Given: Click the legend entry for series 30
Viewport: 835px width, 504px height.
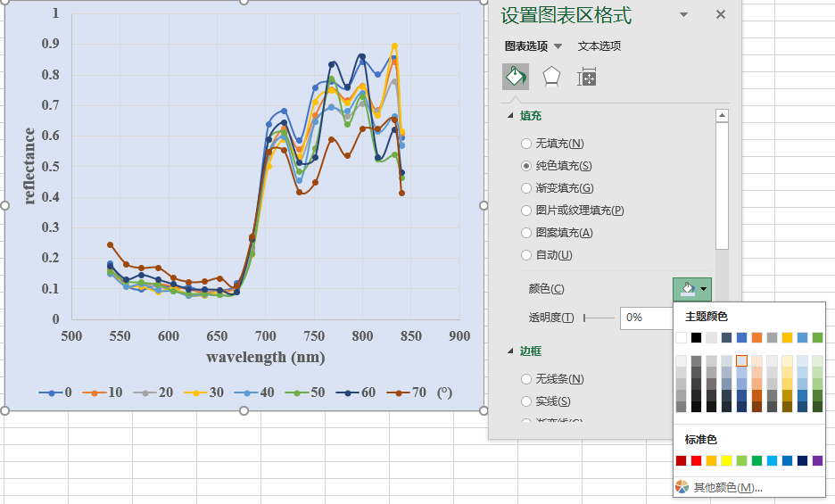Looking at the screenshot, I should 204,392.
